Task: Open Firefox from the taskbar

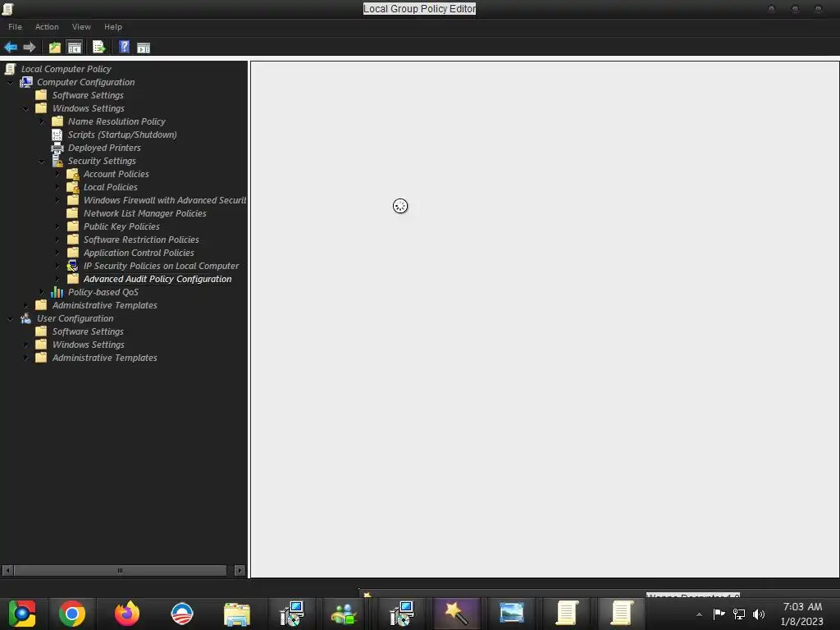Action: 127,614
